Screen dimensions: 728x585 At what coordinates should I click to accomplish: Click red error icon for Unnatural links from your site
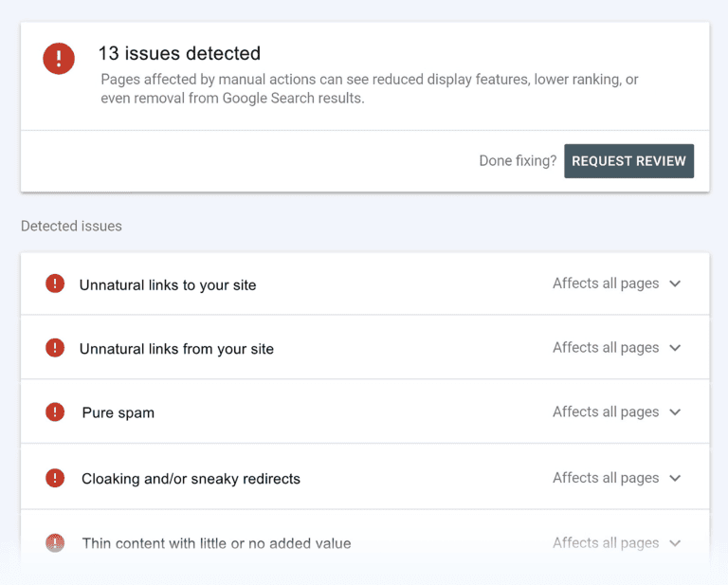[55, 348]
